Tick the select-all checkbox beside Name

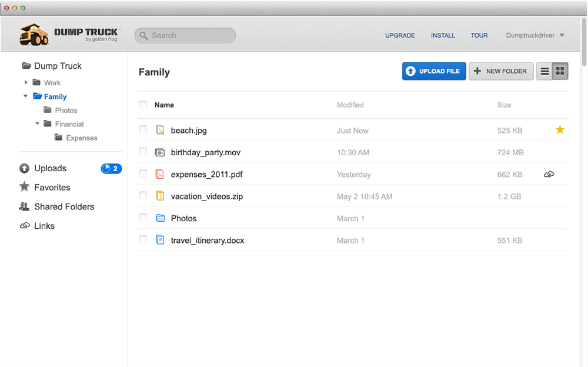143,104
